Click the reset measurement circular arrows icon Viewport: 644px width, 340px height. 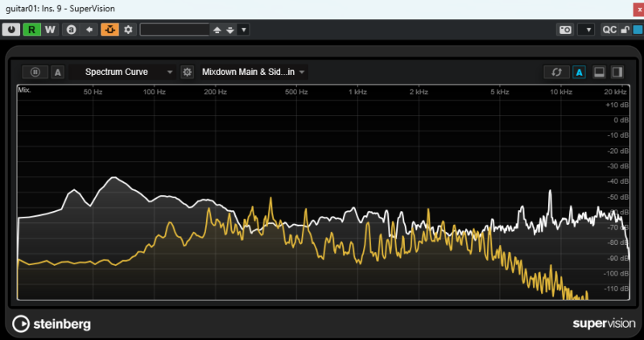click(556, 72)
